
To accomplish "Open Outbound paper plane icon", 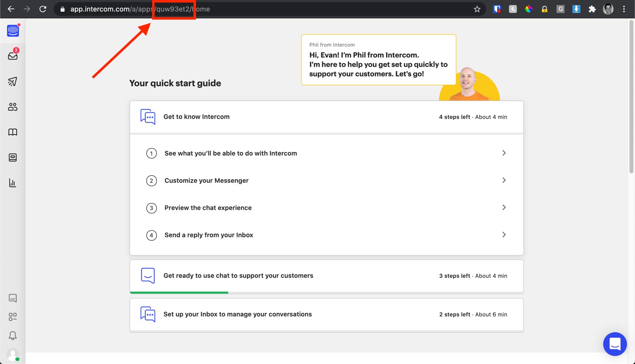I will point(13,81).
